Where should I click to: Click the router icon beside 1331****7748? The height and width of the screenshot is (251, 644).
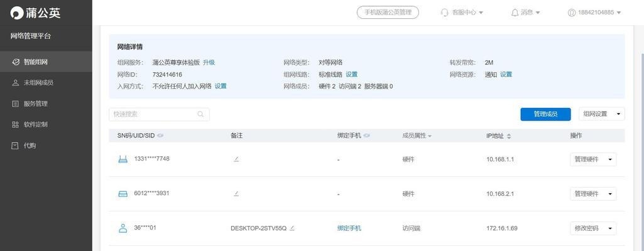[x=123, y=159]
